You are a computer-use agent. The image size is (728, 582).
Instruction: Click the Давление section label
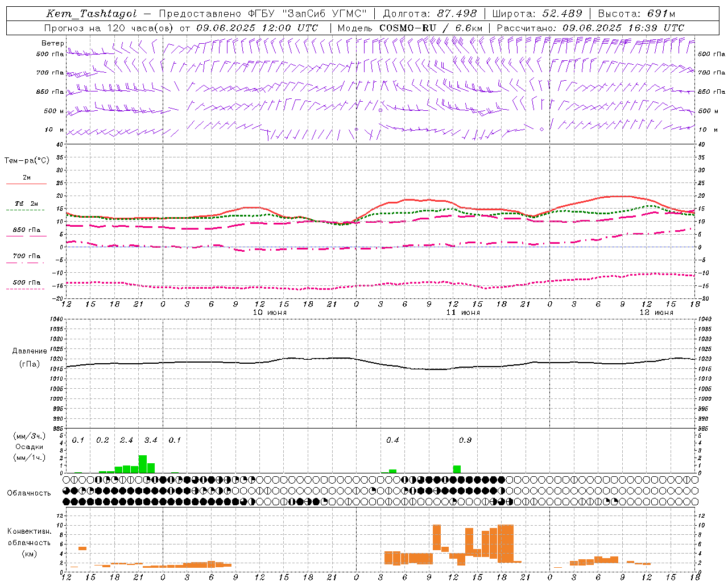pyautogui.click(x=30, y=351)
